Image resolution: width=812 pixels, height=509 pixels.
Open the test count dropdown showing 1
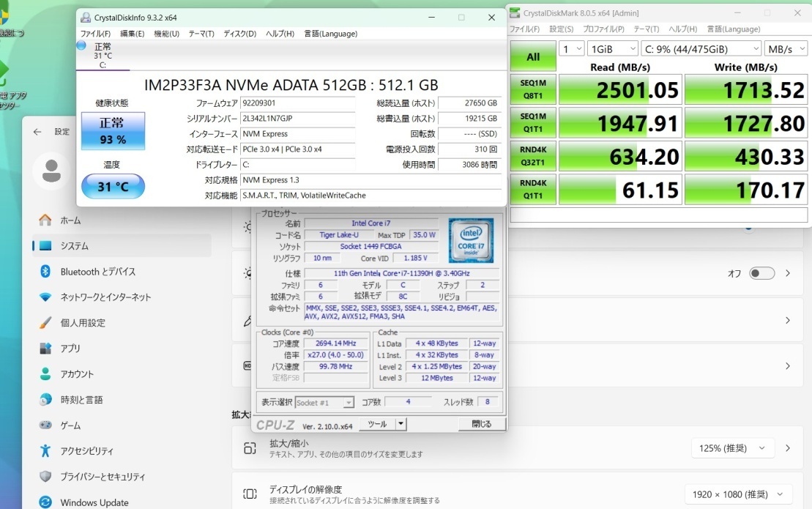tap(572, 48)
